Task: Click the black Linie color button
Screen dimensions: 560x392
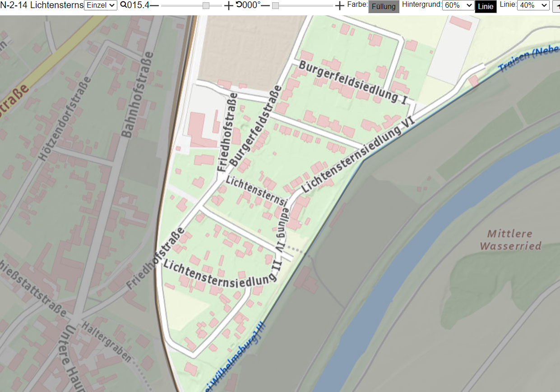Action: [486, 7]
